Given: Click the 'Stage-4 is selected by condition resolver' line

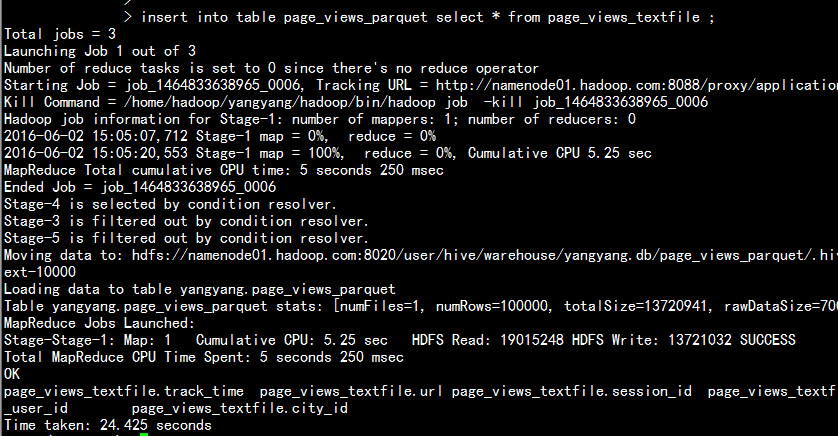Looking at the screenshot, I should pyautogui.click(x=170, y=204).
